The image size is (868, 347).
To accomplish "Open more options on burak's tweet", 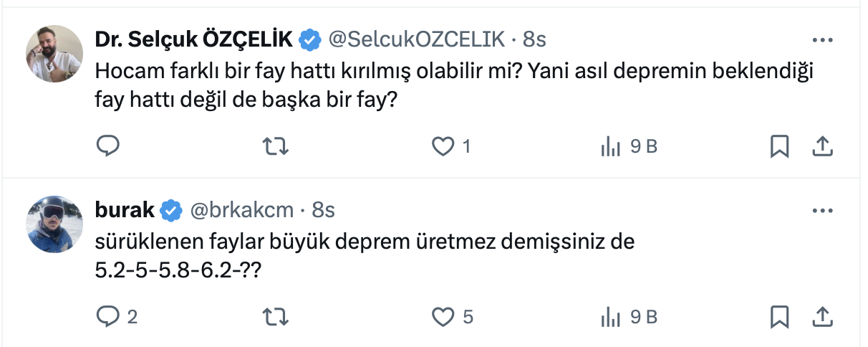I will tap(823, 210).
